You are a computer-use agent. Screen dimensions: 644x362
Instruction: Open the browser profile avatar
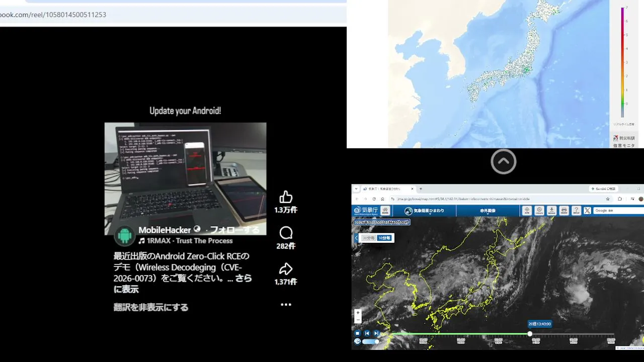point(641,199)
